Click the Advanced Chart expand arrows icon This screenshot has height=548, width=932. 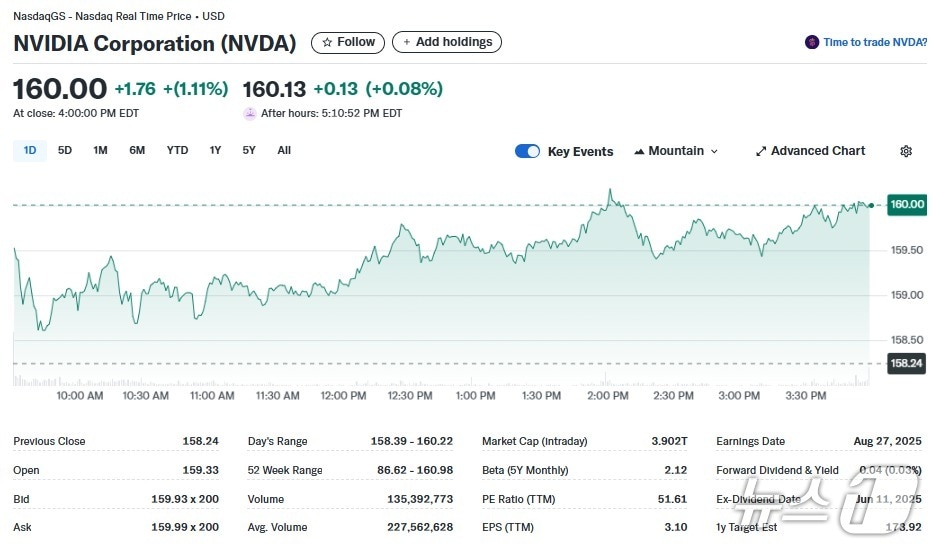click(x=761, y=151)
